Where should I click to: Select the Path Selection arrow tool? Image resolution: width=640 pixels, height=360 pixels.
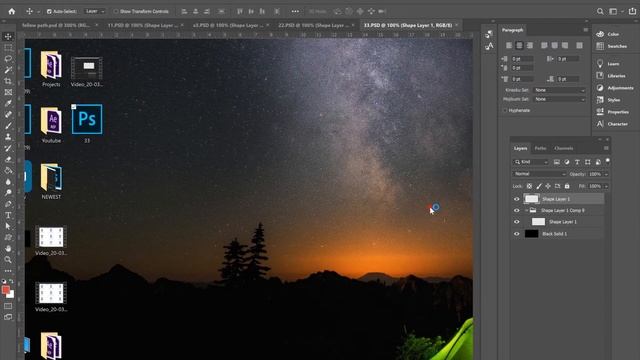(x=8, y=226)
